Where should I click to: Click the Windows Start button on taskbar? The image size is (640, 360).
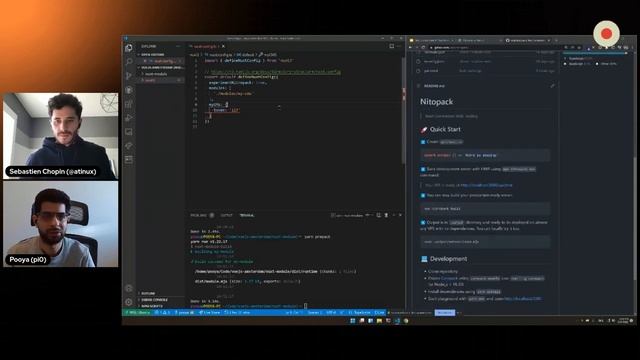coord(353,321)
